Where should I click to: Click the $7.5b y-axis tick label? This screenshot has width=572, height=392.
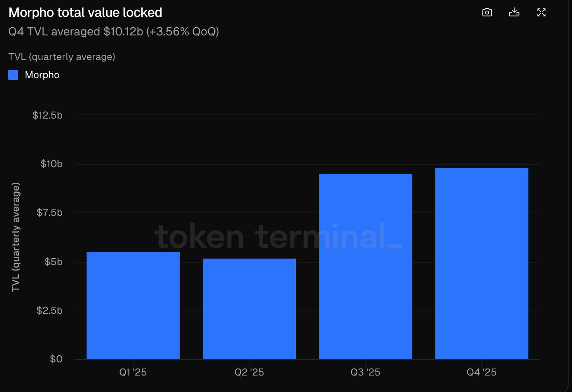pyautogui.click(x=49, y=212)
